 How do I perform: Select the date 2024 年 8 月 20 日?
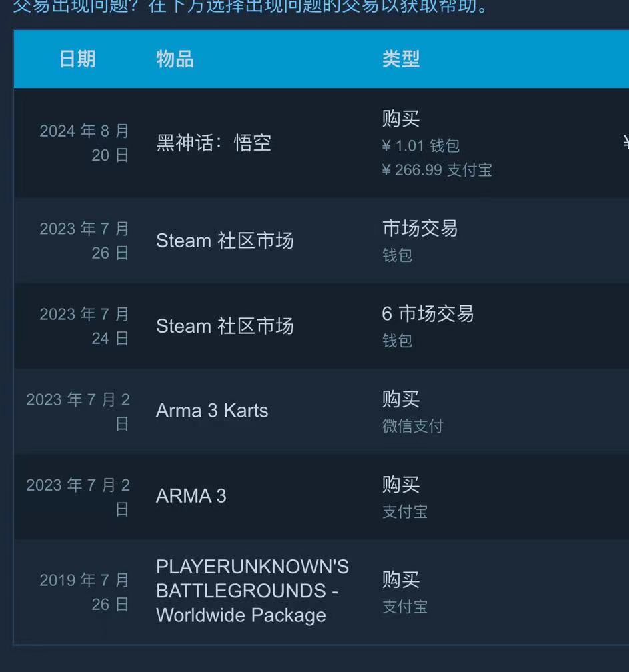click(84, 143)
